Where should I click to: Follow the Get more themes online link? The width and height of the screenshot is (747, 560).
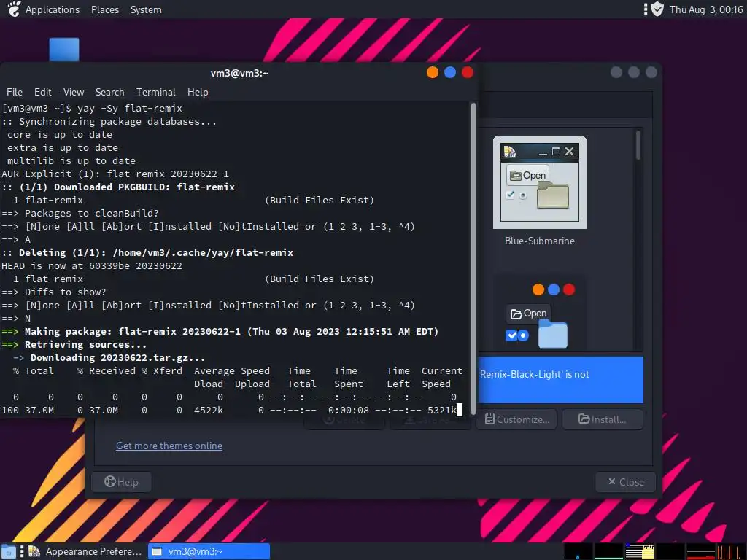[x=169, y=446]
